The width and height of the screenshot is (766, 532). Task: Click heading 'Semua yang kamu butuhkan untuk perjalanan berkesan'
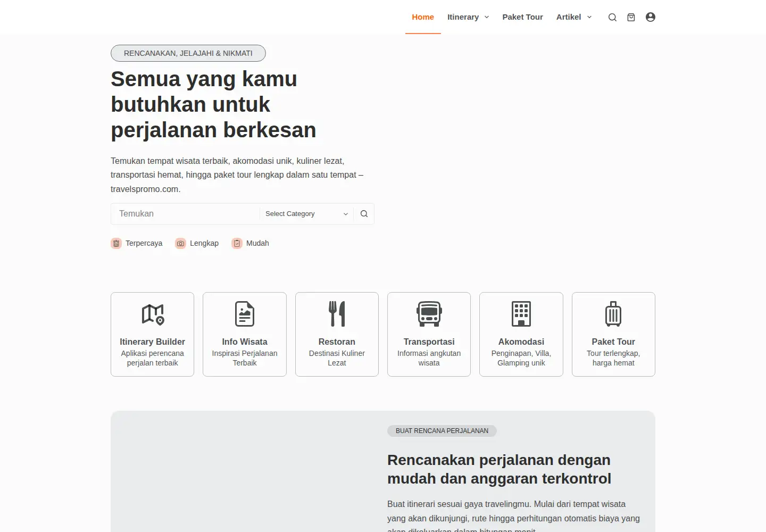(x=213, y=104)
